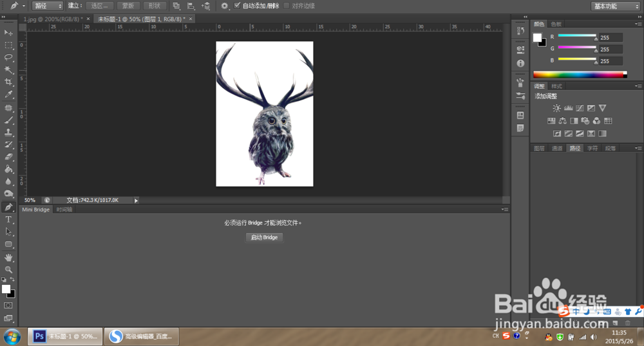Open path operations in options bar

tap(176, 6)
